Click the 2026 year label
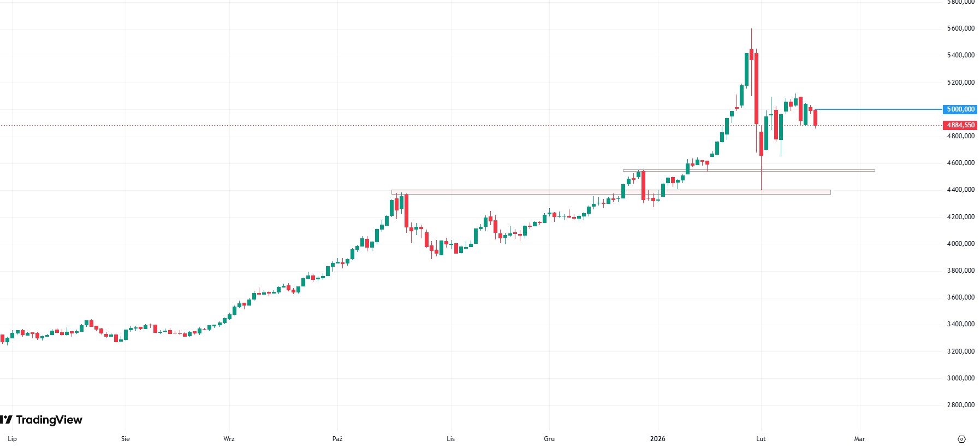Image resolution: width=980 pixels, height=446 pixels. click(657, 439)
